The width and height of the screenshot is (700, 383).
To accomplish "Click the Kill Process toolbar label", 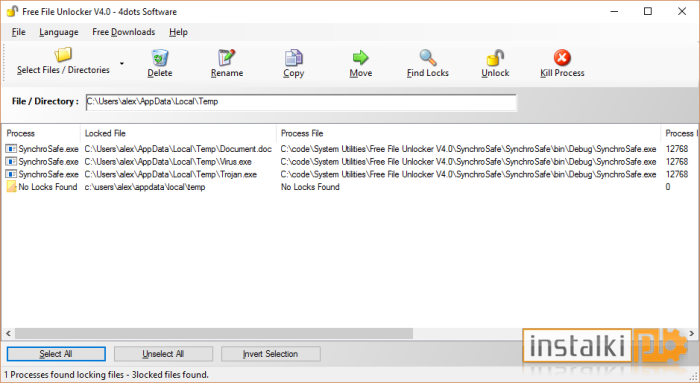I will tap(562, 73).
